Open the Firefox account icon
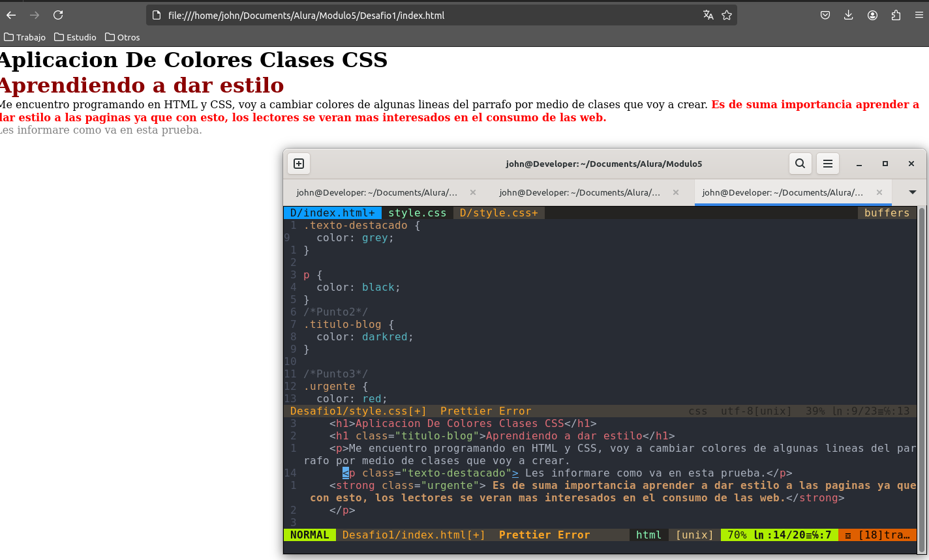The height and width of the screenshot is (560, 929). pos(872,15)
